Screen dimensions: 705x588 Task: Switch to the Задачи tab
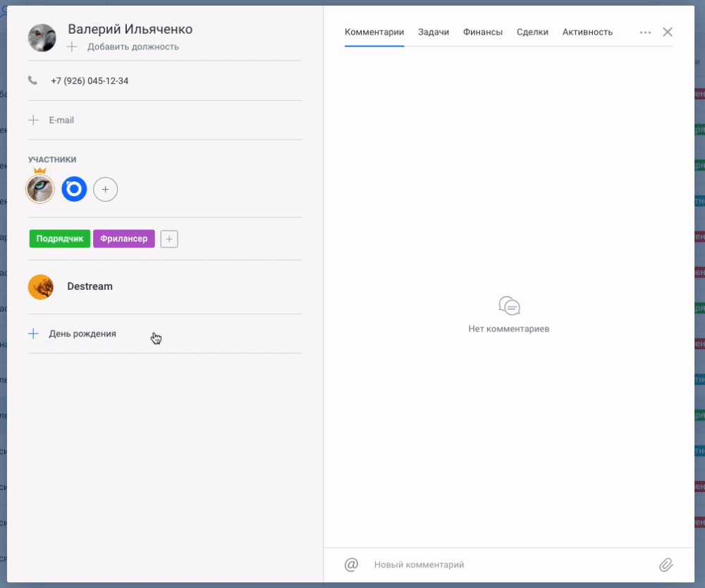pyautogui.click(x=434, y=32)
